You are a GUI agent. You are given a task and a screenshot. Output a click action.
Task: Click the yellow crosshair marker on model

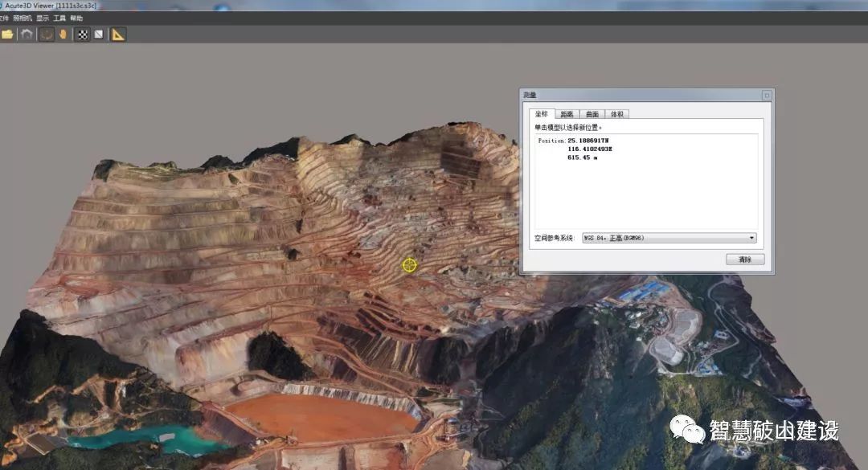click(x=410, y=264)
